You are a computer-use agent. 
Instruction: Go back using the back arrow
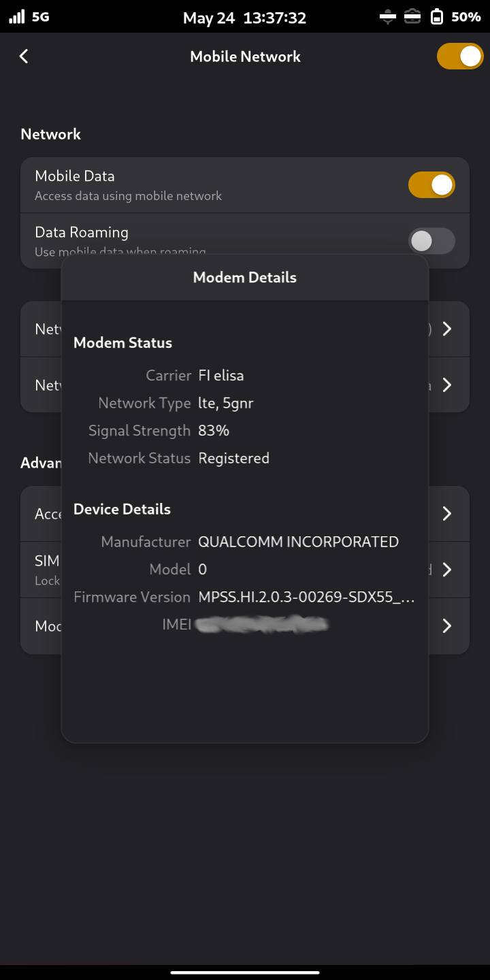coord(24,56)
